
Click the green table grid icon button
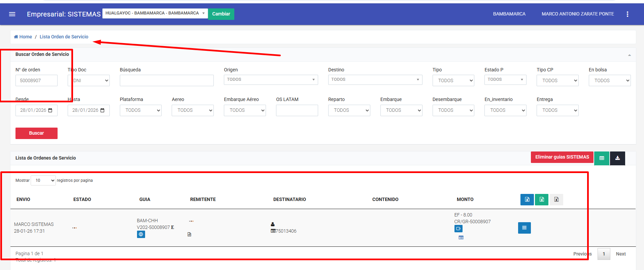click(x=602, y=158)
